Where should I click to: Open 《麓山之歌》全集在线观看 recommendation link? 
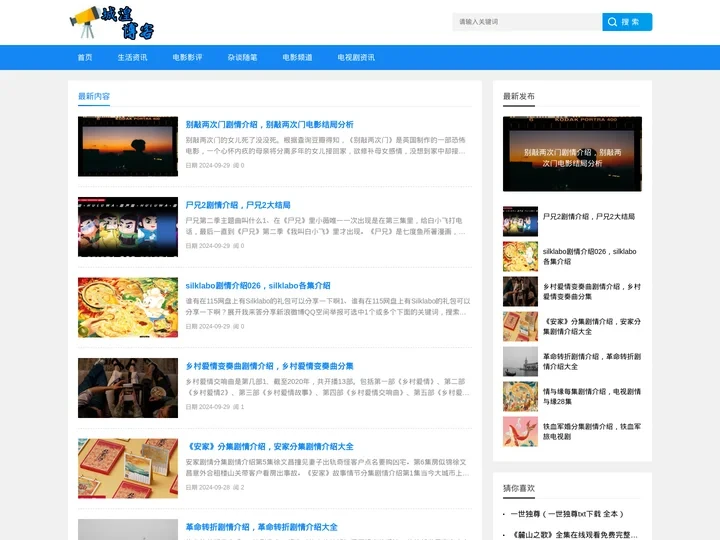pyautogui.click(x=574, y=535)
